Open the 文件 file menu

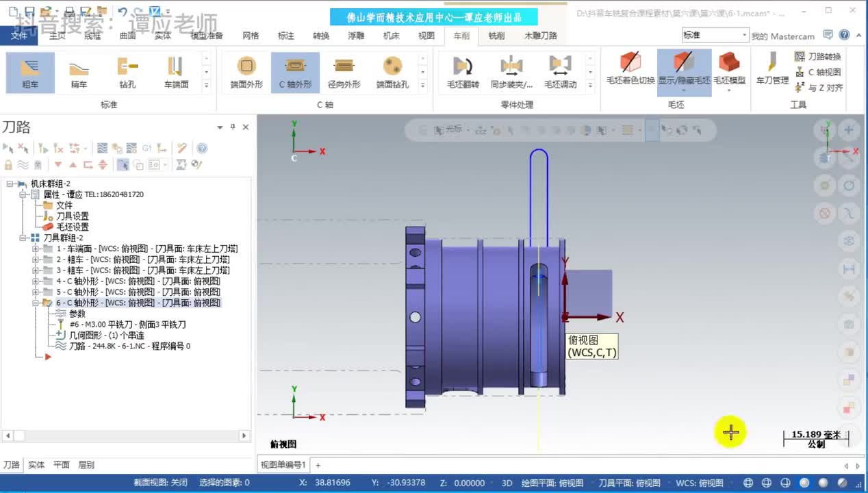[x=19, y=36]
